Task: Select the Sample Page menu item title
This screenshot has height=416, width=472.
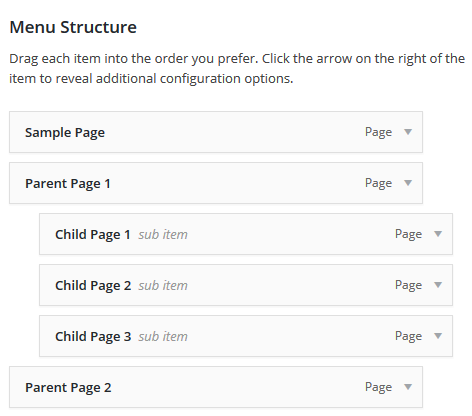Action: tap(65, 133)
